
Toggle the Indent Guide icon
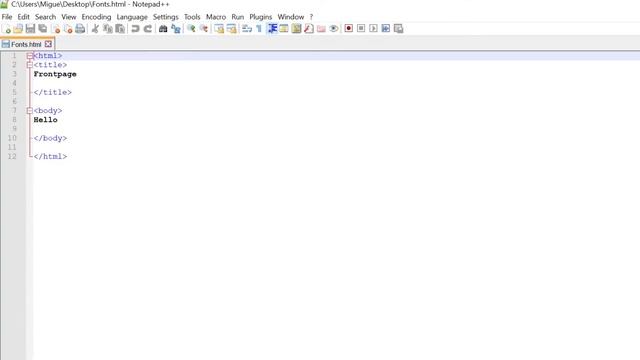point(272,29)
